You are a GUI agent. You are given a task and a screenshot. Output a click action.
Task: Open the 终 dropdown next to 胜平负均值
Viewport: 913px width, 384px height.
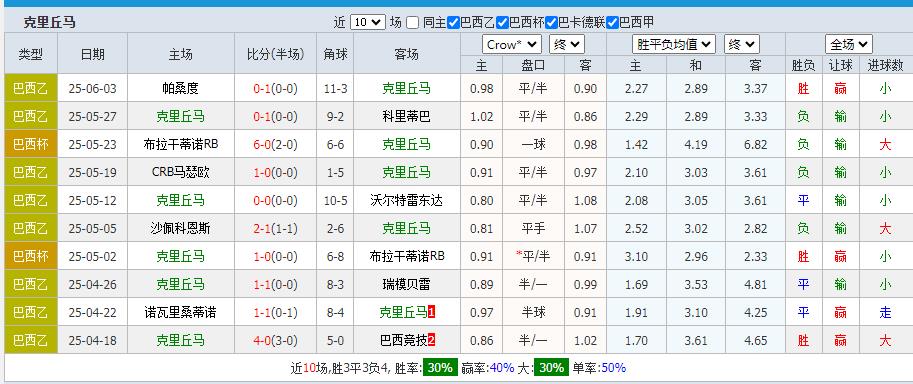(742, 44)
